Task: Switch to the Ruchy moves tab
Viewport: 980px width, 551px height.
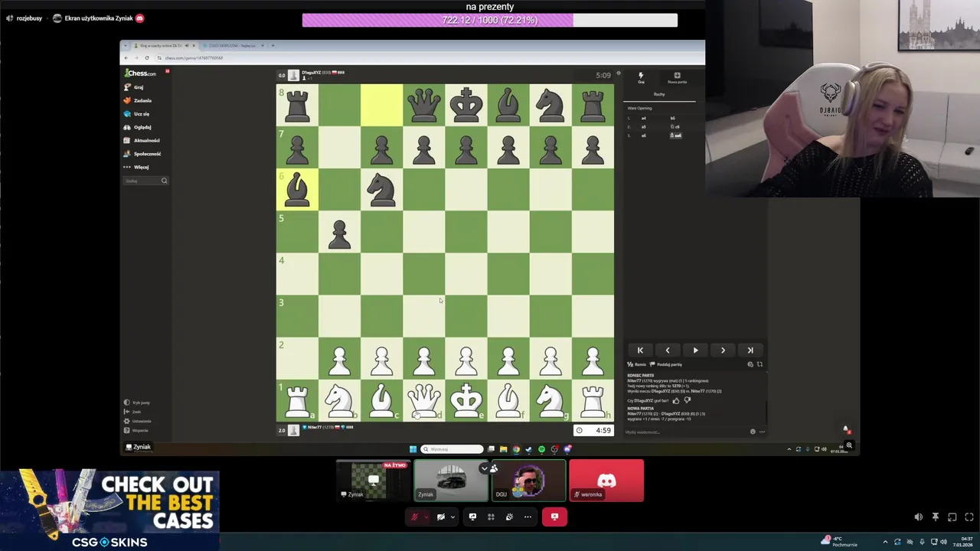Action: coord(659,94)
